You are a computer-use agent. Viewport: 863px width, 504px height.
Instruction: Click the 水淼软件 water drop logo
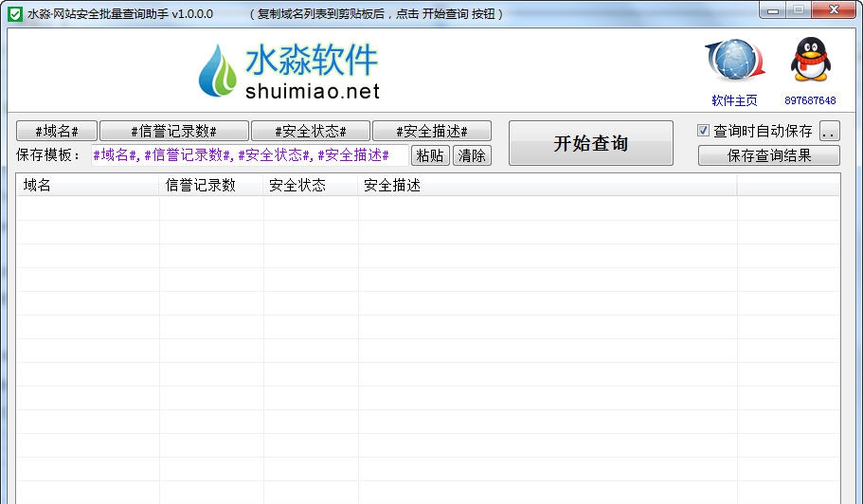point(217,71)
